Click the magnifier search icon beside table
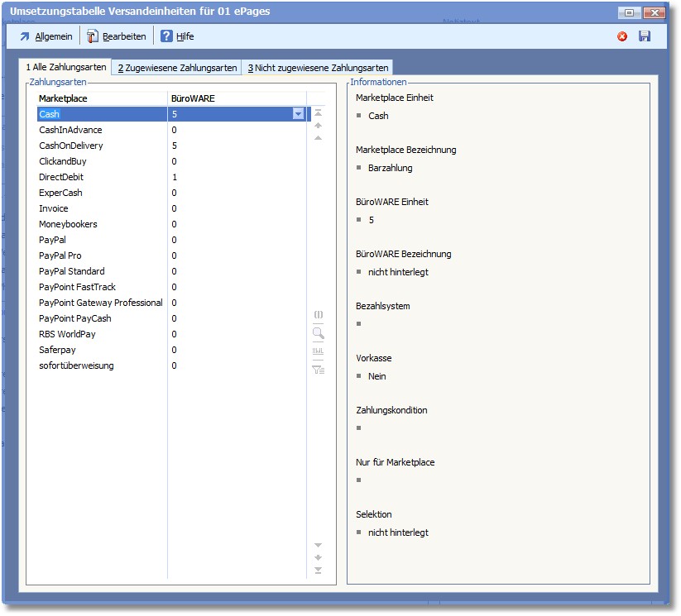This screenshot has width=681, height=616. (x=318, y=333)
